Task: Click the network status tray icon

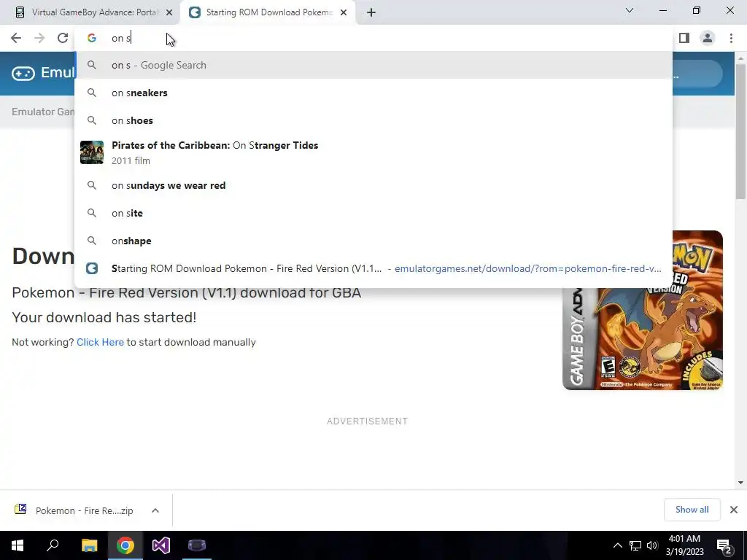Action: pos(635,545)
